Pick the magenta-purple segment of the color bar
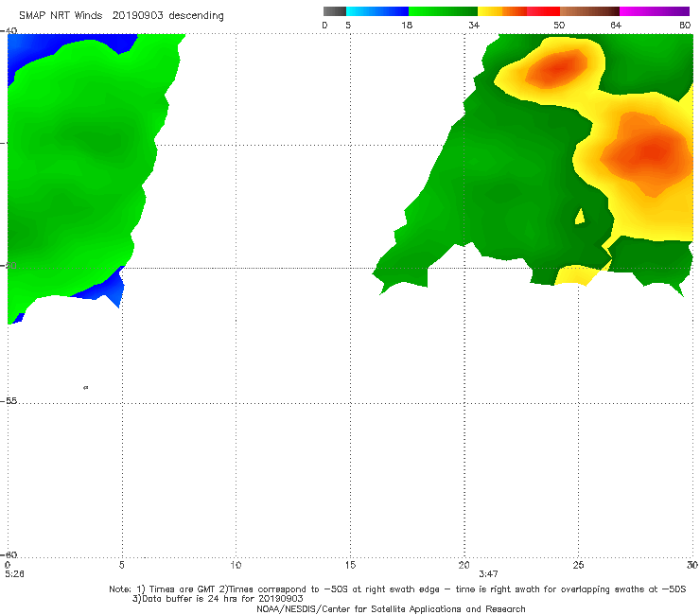 point(655,11)
